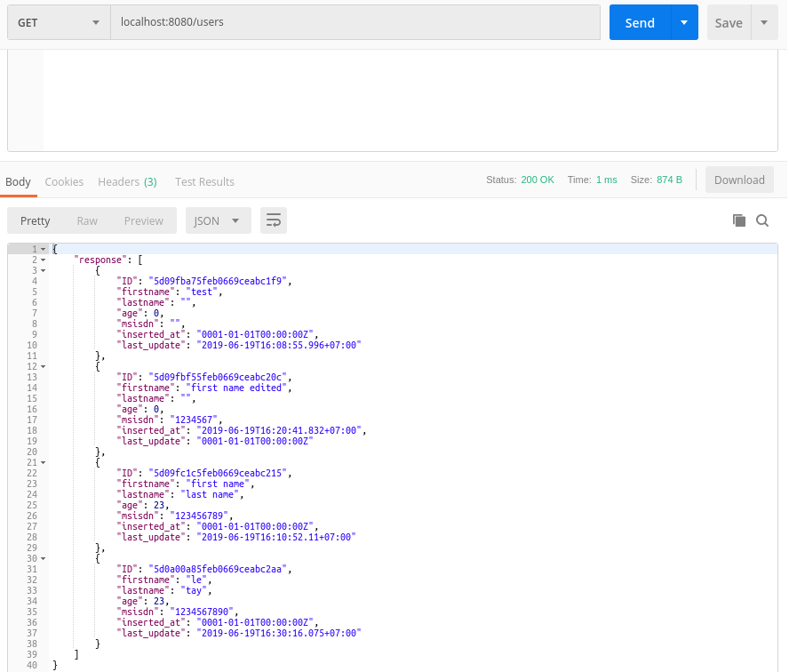Collapse the user object at line 12

(x=43, y=366)
